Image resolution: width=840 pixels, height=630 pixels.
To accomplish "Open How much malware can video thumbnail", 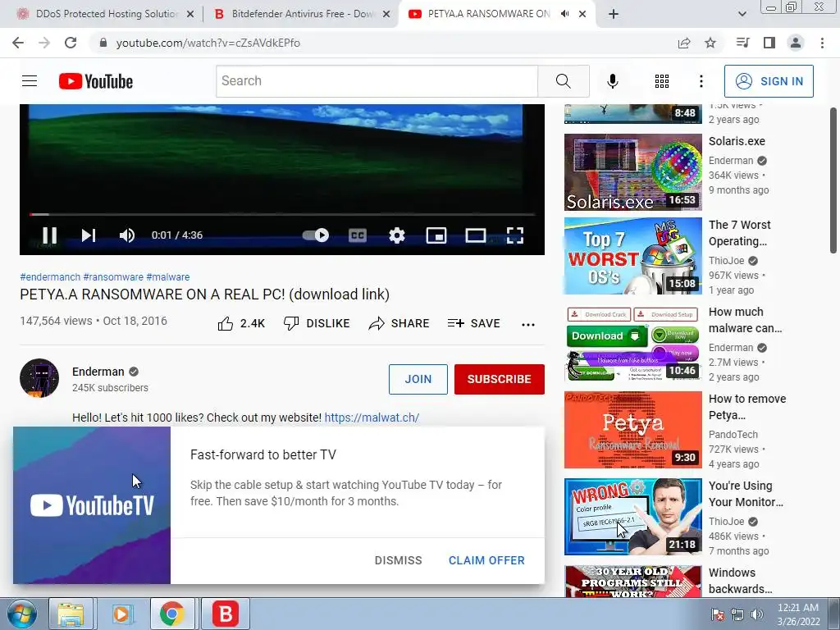I will (632, 344).
